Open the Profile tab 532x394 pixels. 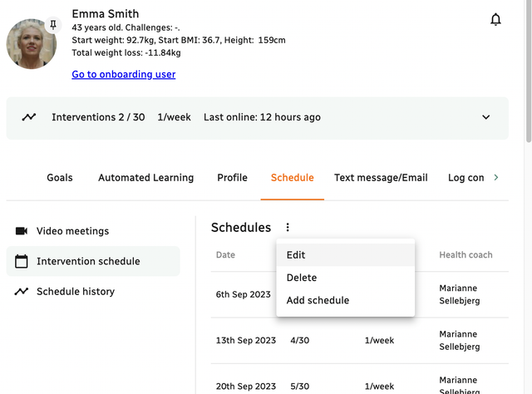pos(232,178)
